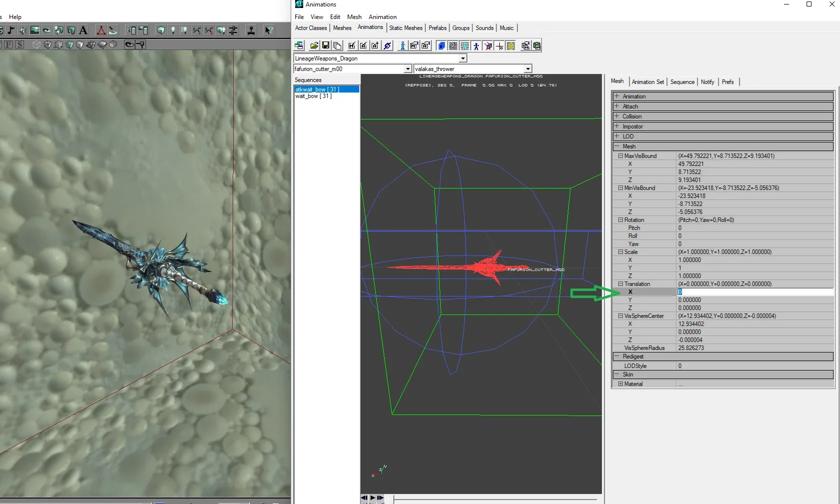Click the Scale Y value field
The height and width of the screenshot is (504, 840).
click(x=755, y=268)
